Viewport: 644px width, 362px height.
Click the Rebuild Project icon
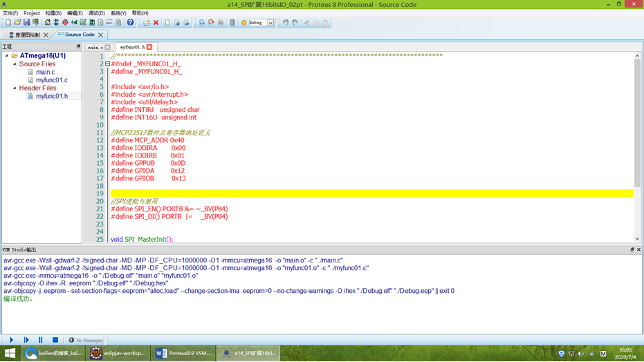[x=211, y=23]
